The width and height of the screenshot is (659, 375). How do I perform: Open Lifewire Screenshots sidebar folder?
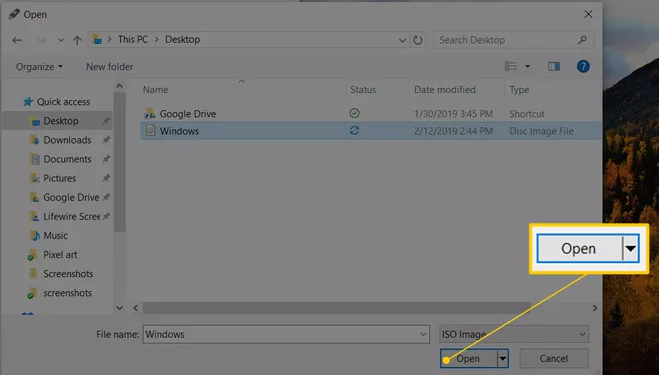71,217
